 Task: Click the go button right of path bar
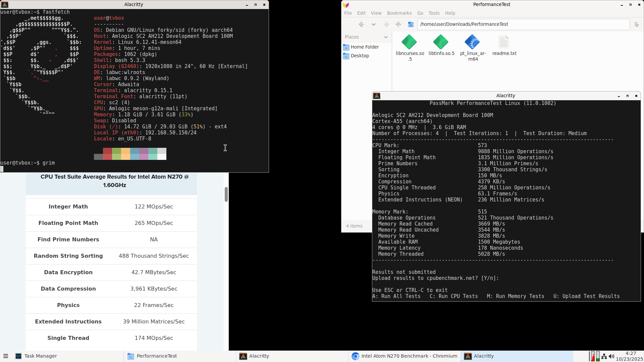tap(636, 24)
